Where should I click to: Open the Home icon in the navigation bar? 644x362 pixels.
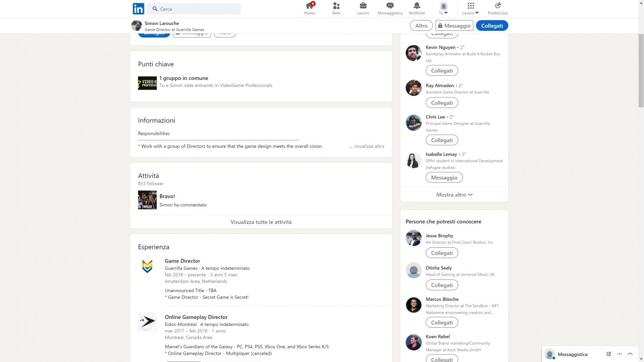pyautogui.click(x=309, y=8)
